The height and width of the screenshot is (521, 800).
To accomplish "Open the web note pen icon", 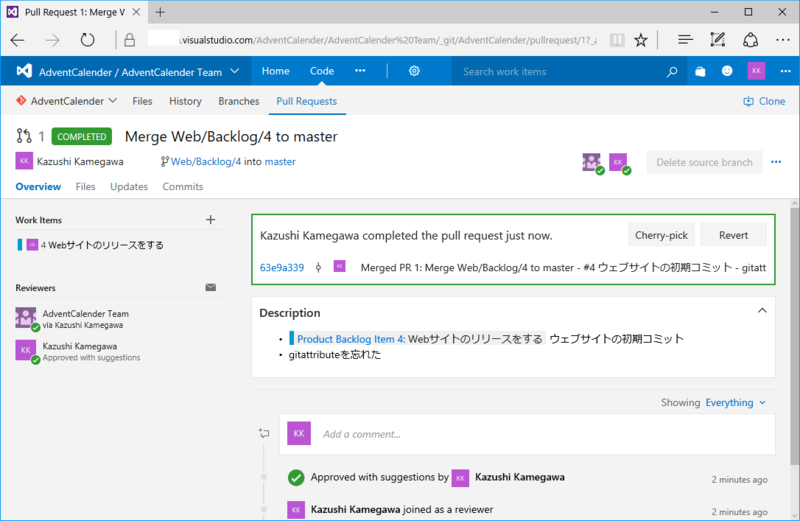I will (718, 40).
